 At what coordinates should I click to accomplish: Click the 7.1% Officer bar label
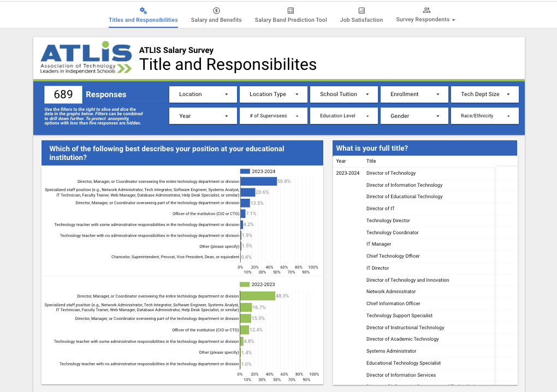click(251, 214)
